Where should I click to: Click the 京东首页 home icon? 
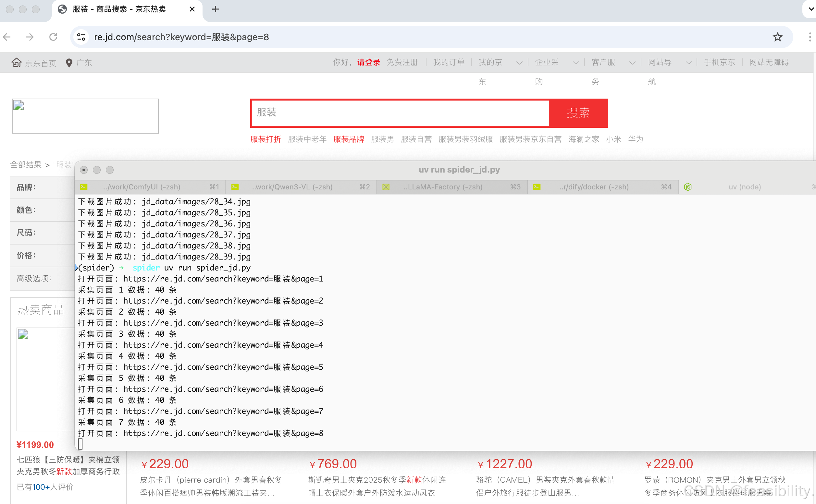[16, 62]
